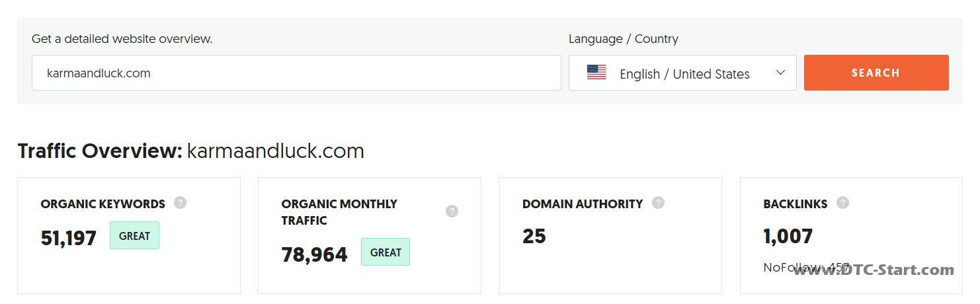Click the Backlinks help question icon
Screen dimensions: 980x304
point(842,203)
